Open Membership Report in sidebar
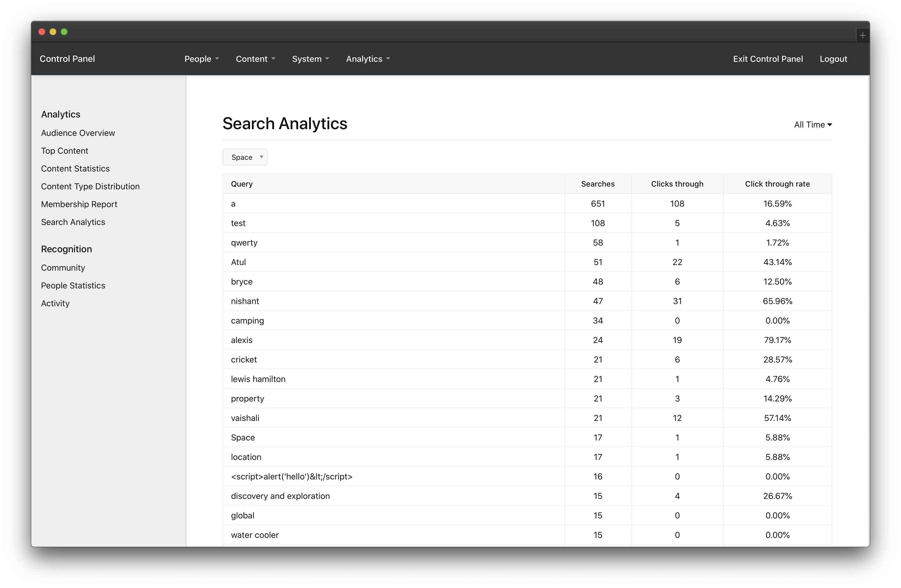 coord(79,204)
